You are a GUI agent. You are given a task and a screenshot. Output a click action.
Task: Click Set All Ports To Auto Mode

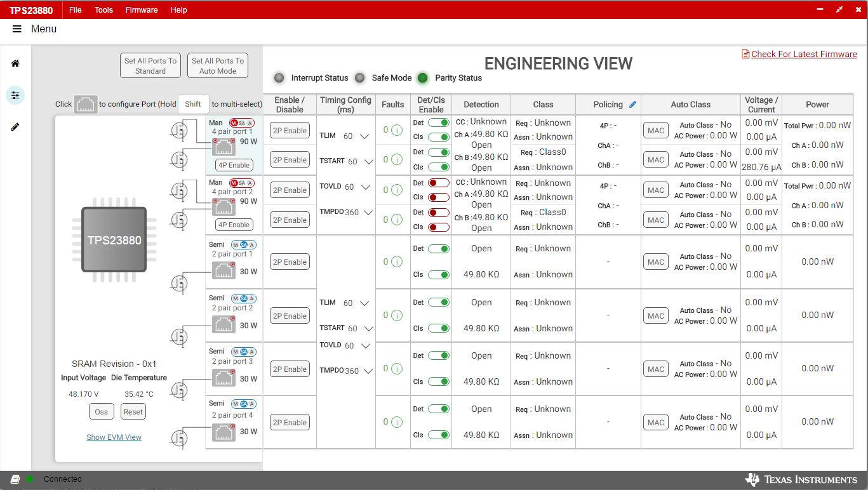[x=218, y=65]
